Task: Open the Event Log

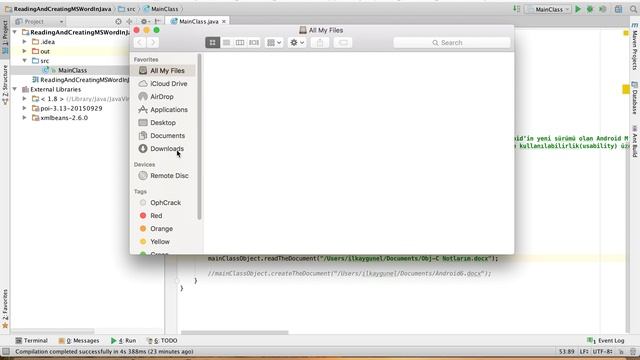Action: (606, 340)
